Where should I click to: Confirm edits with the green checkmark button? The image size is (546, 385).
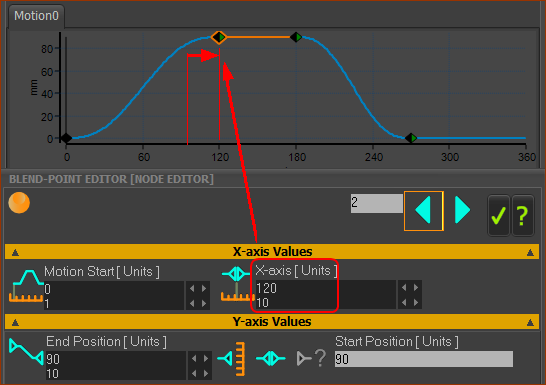pos(498,215)
